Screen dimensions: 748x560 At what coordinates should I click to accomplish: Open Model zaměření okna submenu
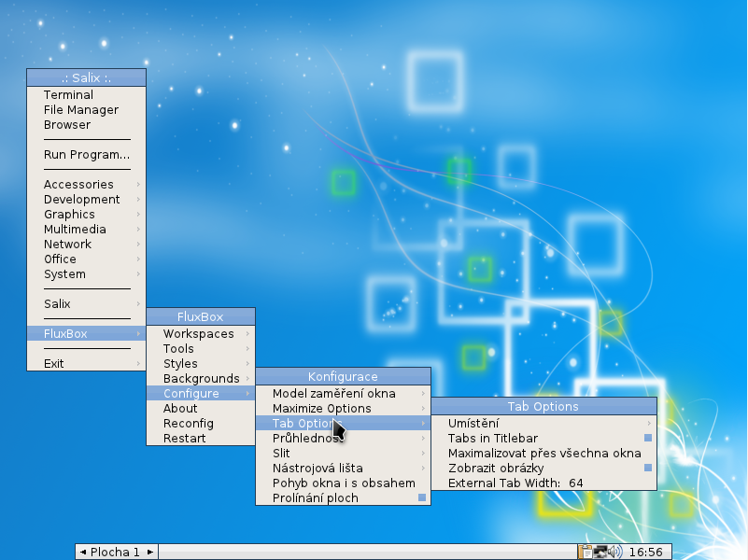343,394
